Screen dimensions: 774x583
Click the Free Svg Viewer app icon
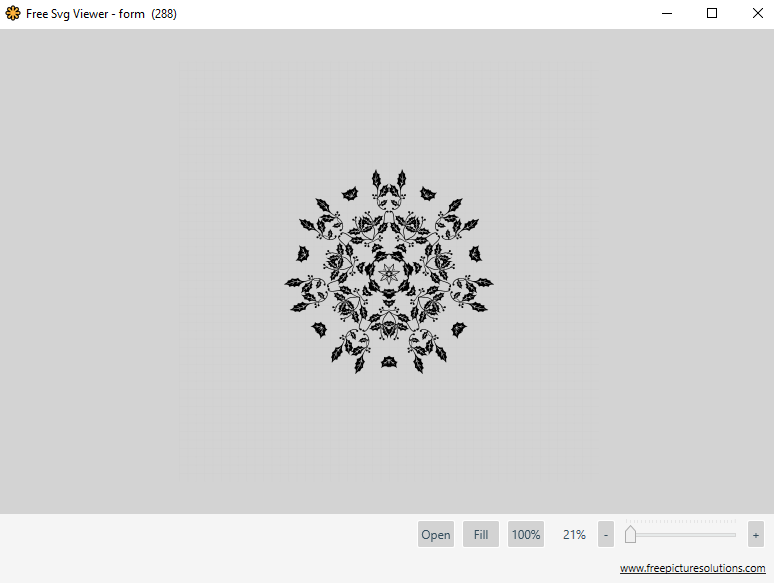coord(13,14)
